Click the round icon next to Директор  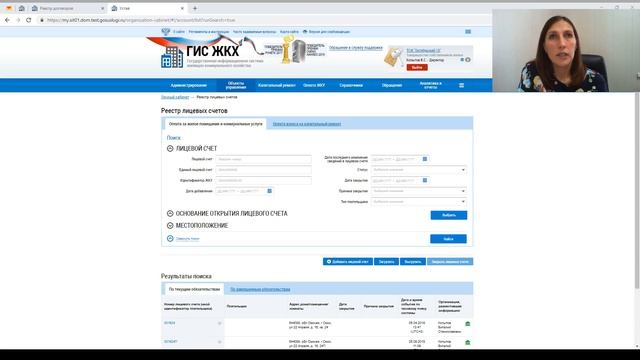tap(468, 60)
